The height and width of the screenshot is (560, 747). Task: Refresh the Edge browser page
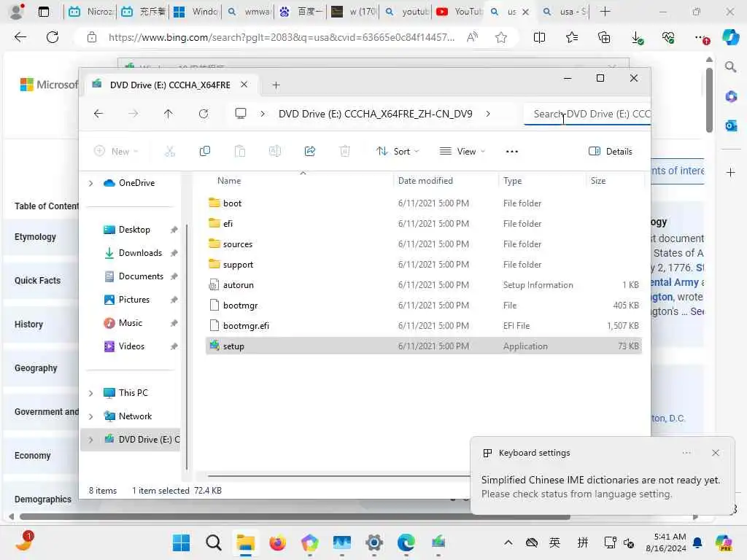coord(53,37)
